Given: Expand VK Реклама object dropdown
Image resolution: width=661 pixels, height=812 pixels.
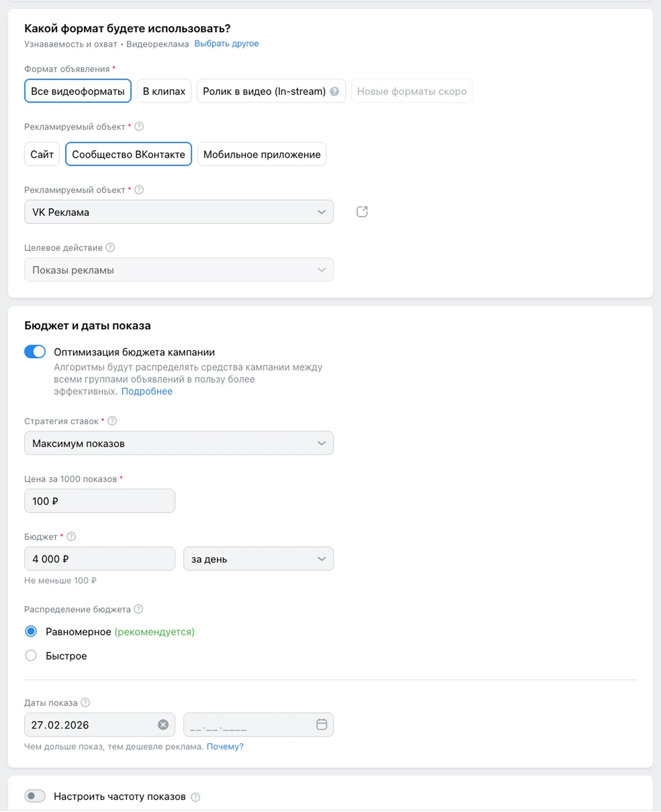Looking at the screenshot, I should 179,212.
